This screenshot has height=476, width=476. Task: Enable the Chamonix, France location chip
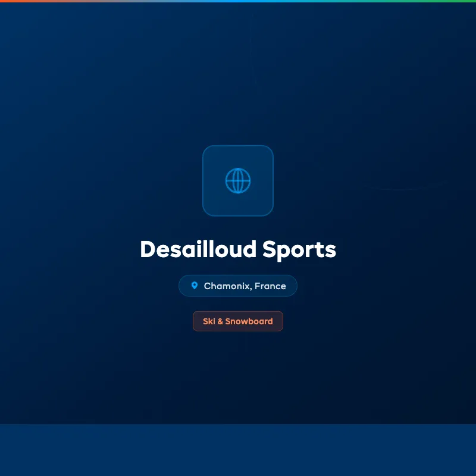pyautogui.click(x=238, y=286)
